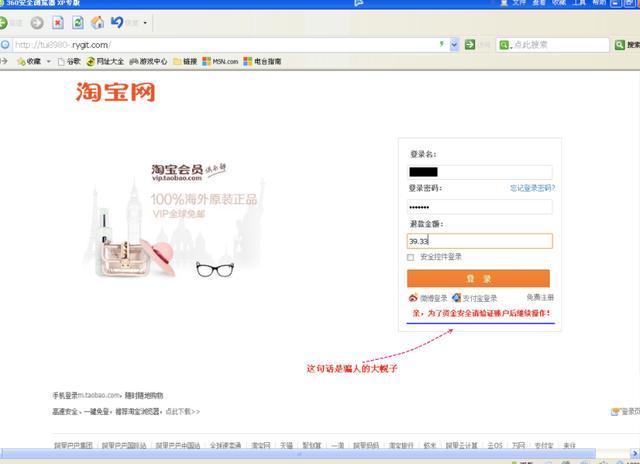
Task: Open the 收藏 favorites star icon
Action: coord(21,62)
